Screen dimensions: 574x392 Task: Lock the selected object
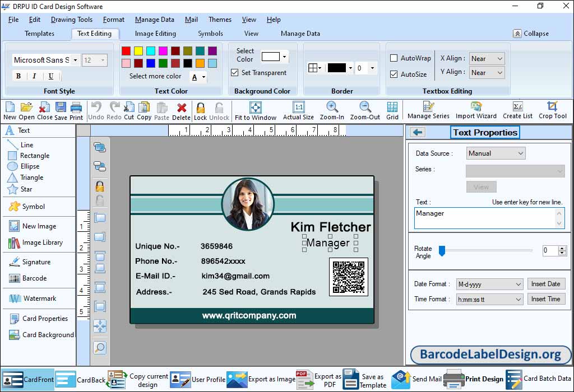tap(200, 111)
